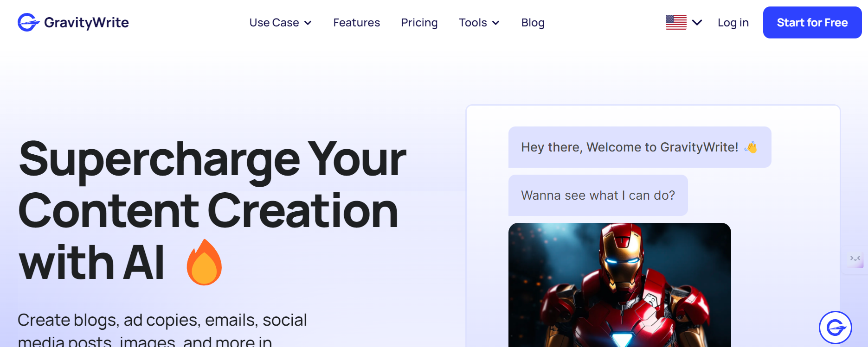The height and width of the screenshot is (347, 868).
Task: Expand the language selector chevron
Action: [697, 22]
